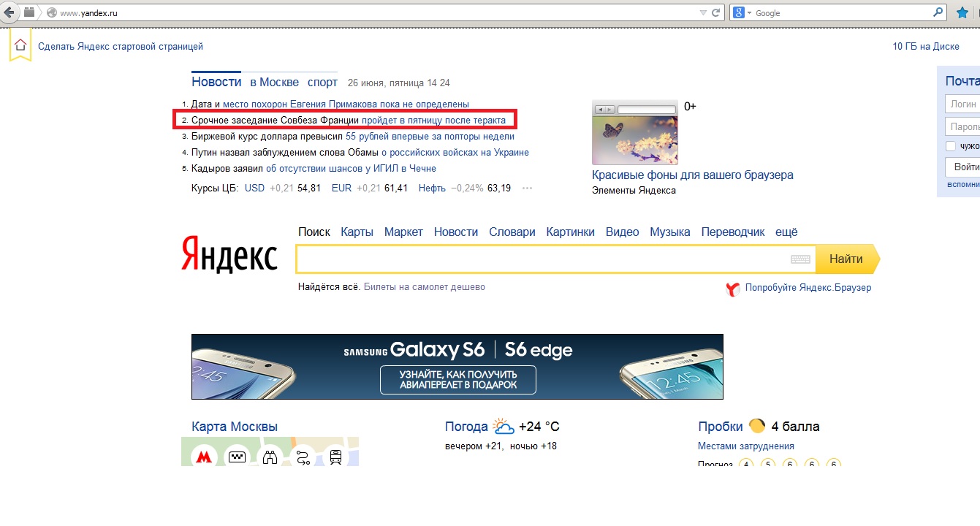
Task: Open the 'ещё' services menu
Action: [x=786, y=232]
